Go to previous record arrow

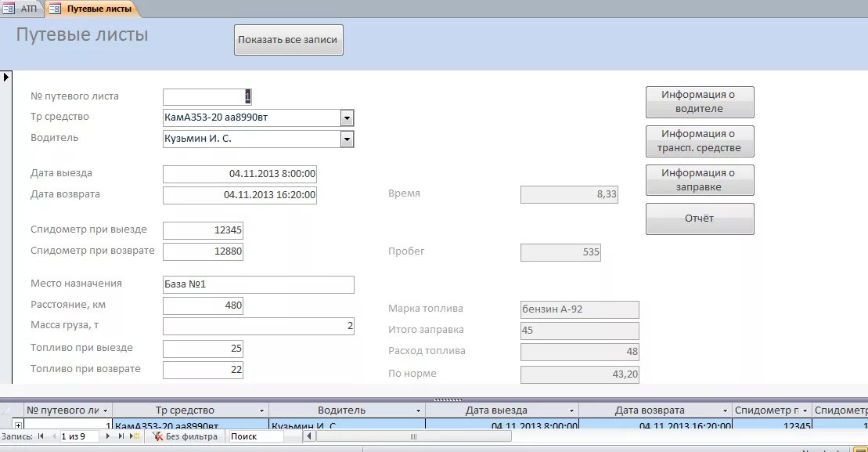coord(54,436)
